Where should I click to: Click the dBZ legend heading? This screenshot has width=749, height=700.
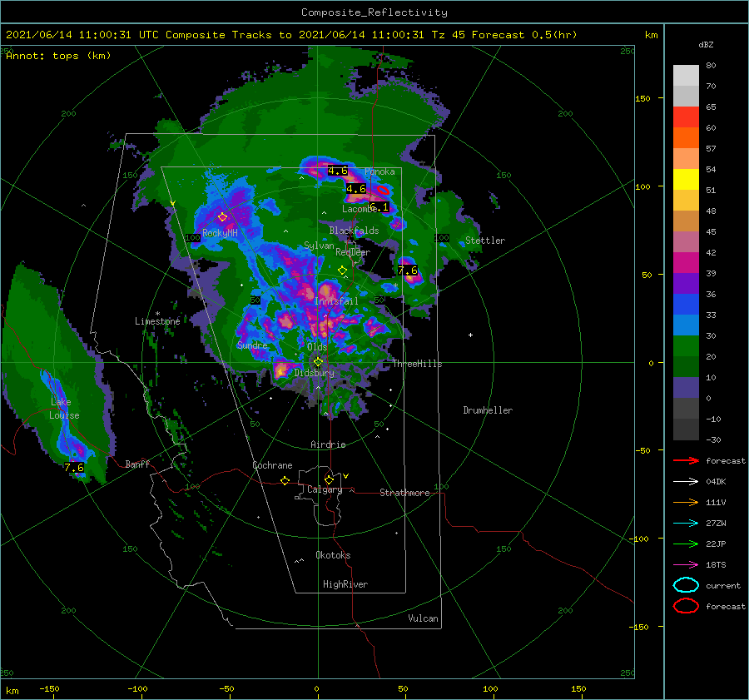click(706, 45)
